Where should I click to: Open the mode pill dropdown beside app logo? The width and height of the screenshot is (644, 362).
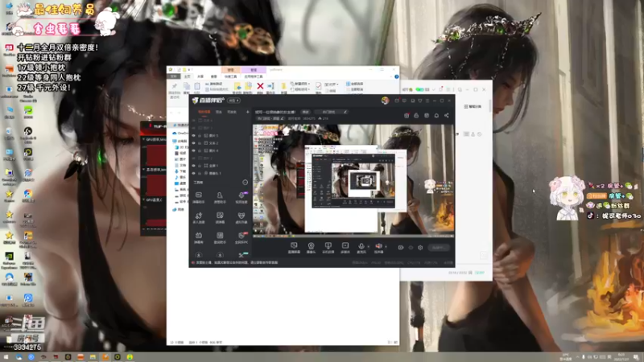pos(234,101)
